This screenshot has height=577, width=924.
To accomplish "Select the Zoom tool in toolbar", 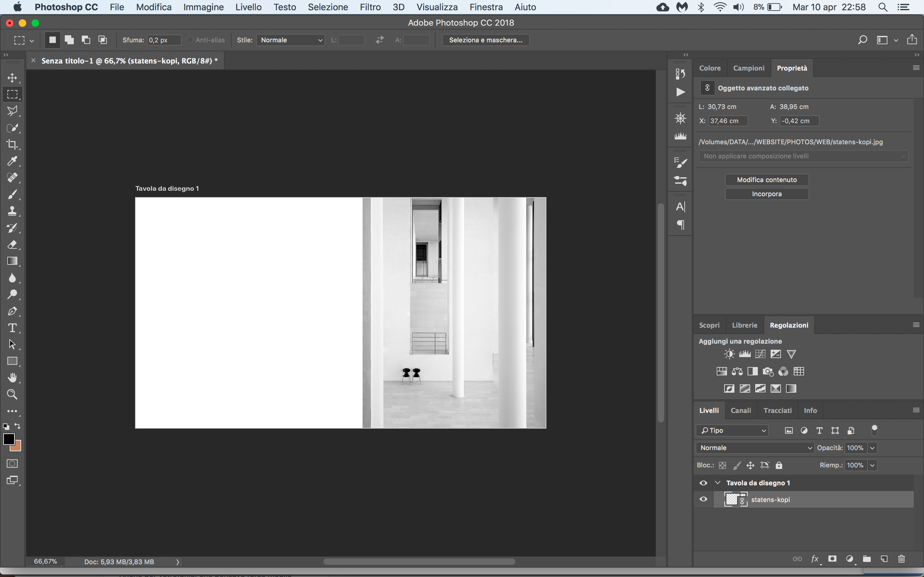I will point(12,394).
